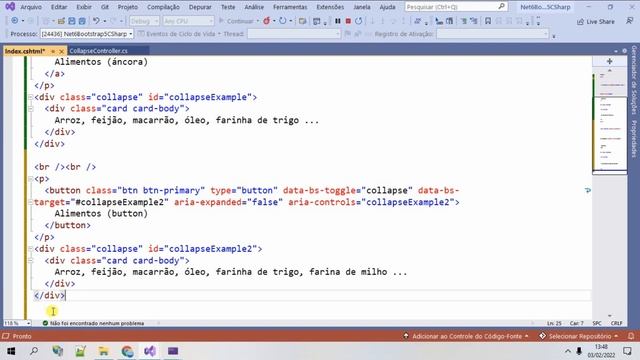Open the Ajuda menu

coord(387,7)
